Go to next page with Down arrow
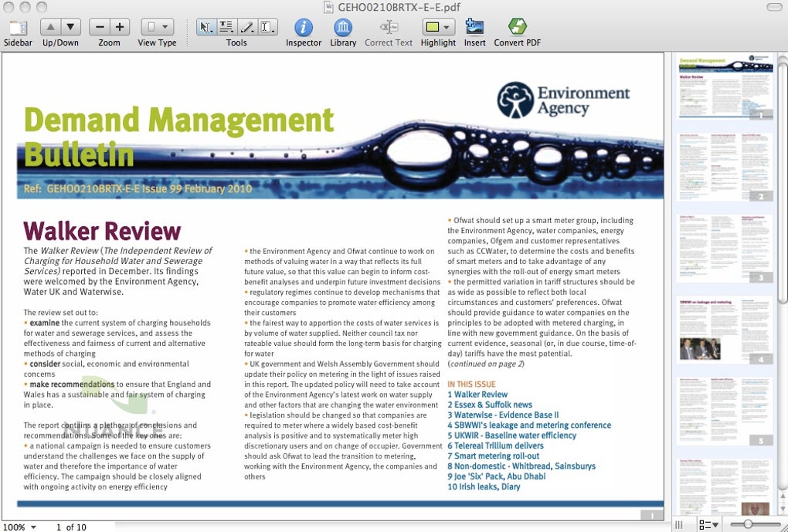The image size is (788, 532). pos(70,27)
